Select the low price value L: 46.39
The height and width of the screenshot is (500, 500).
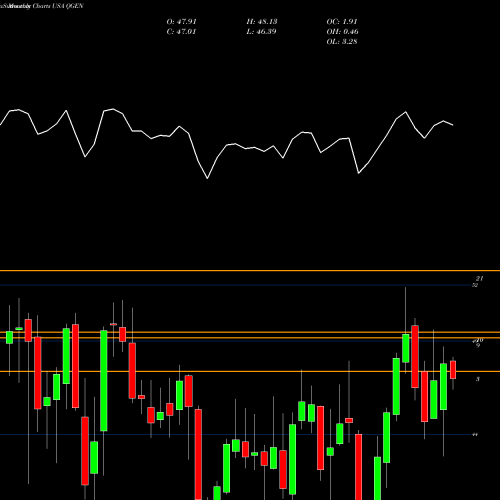(x=262, y=32)
